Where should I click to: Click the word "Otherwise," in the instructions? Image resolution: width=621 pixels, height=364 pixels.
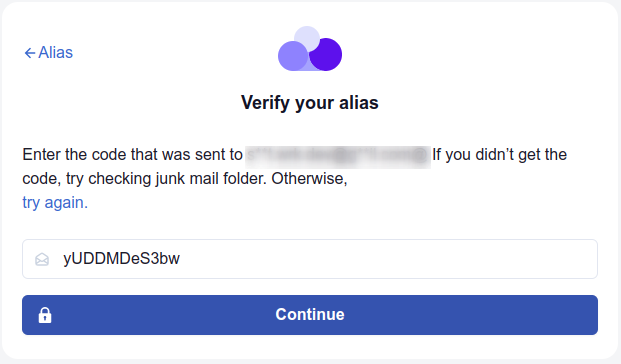tap(309, 179)
